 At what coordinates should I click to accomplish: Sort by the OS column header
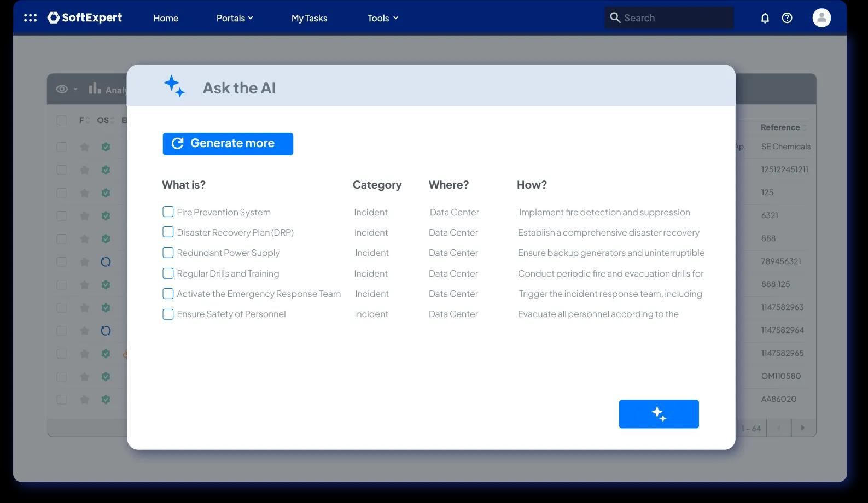point(106,120)
